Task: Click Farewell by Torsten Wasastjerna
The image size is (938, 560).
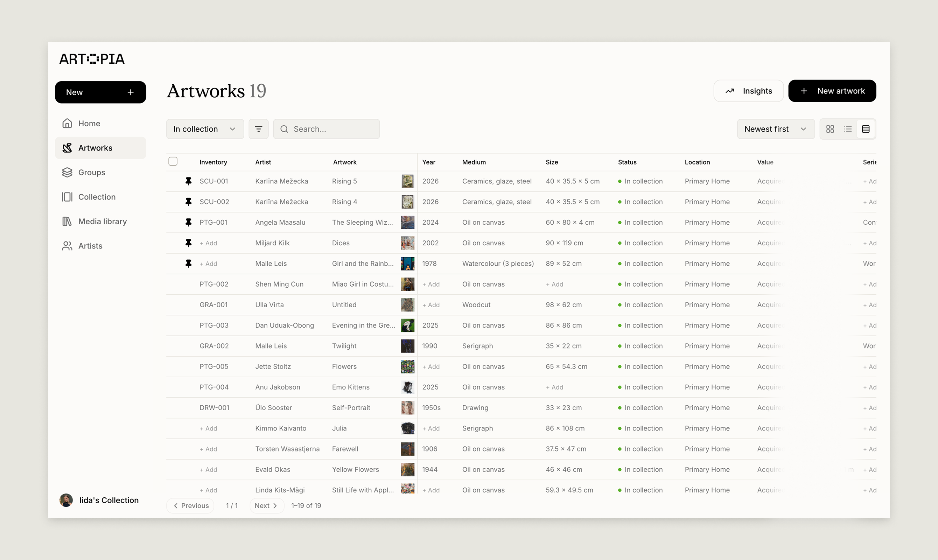Action: [345, 449]
